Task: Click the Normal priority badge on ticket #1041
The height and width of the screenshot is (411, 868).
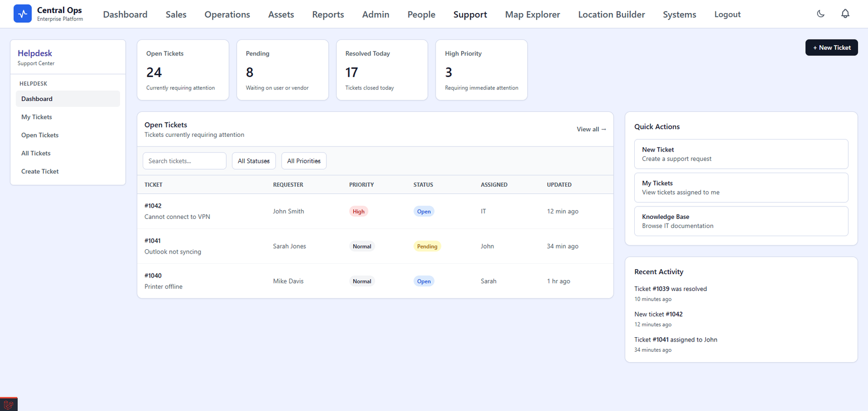Action: click(x=362, y=246)
